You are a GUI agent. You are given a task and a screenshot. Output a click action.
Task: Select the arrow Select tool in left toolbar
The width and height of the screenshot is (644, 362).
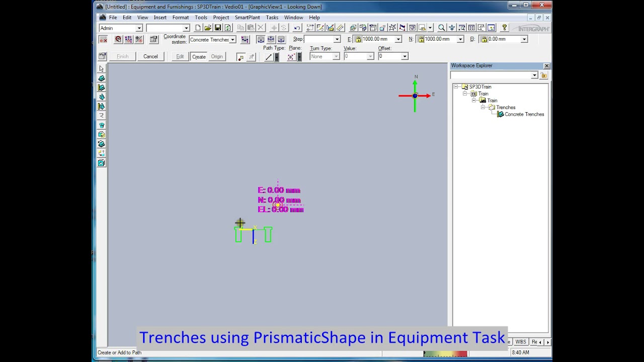click(x=102, y=69)
